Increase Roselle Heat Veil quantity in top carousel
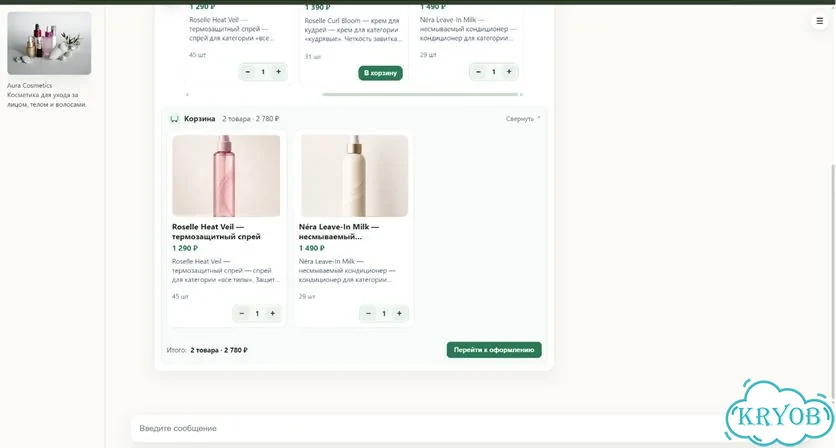The width and height of the screenshot is (836, 448). click(278, 71)
